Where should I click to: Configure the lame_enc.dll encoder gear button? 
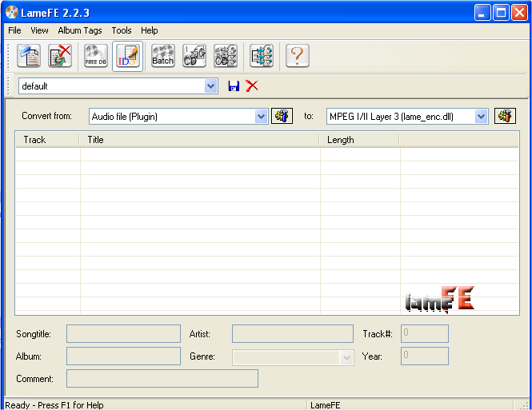[x=505, y=116]
